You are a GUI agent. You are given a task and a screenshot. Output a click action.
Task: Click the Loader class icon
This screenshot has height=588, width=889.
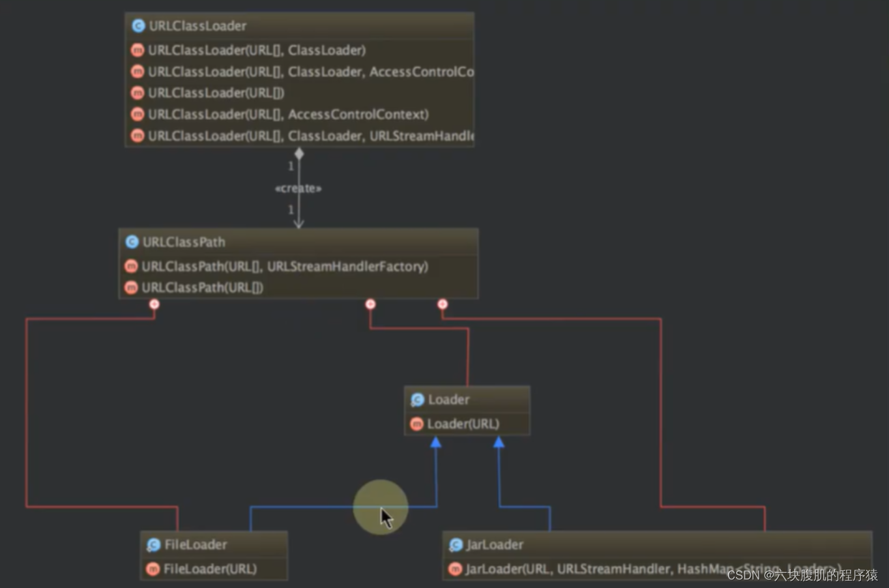417,400
